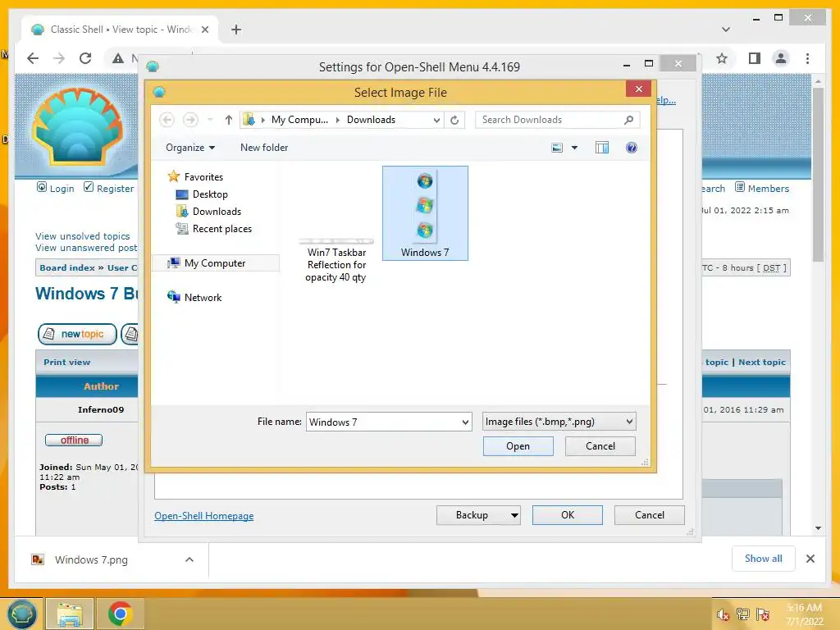Screen dimensions: 840x630
Task: Click the network tray icon
Action: [743, 614]
